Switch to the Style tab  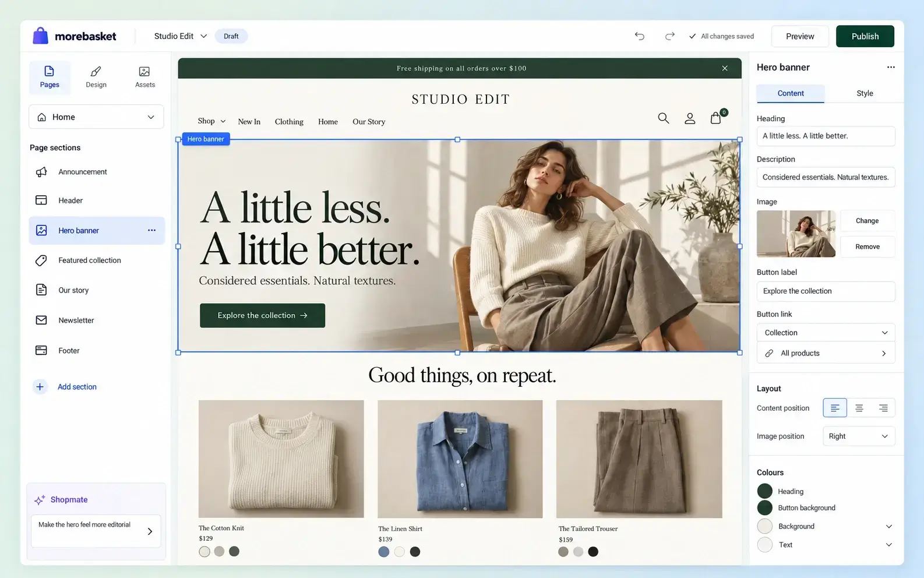[x=865, y=93]
